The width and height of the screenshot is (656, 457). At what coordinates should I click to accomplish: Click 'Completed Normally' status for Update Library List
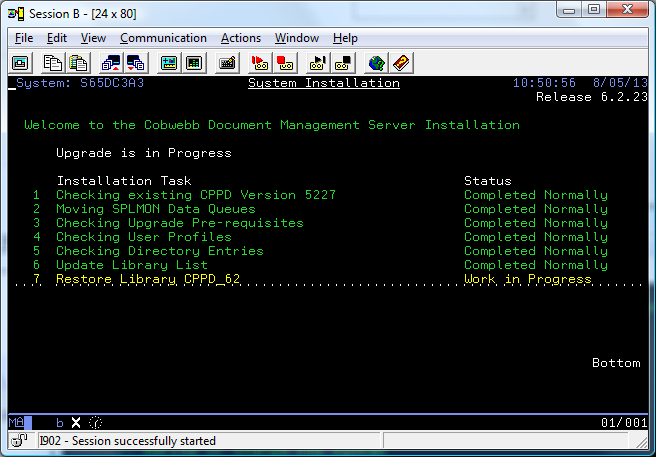coord(536,265)
